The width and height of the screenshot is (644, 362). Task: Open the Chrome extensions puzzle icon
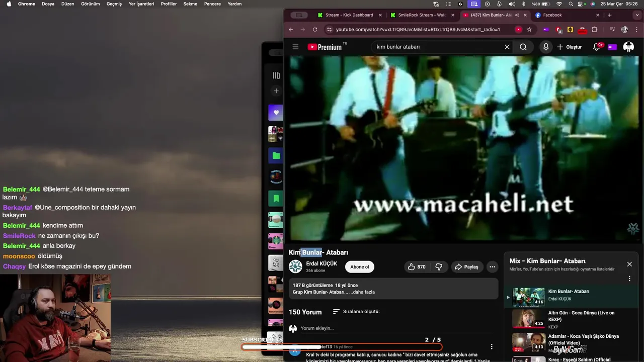click(x=594, y=29)
